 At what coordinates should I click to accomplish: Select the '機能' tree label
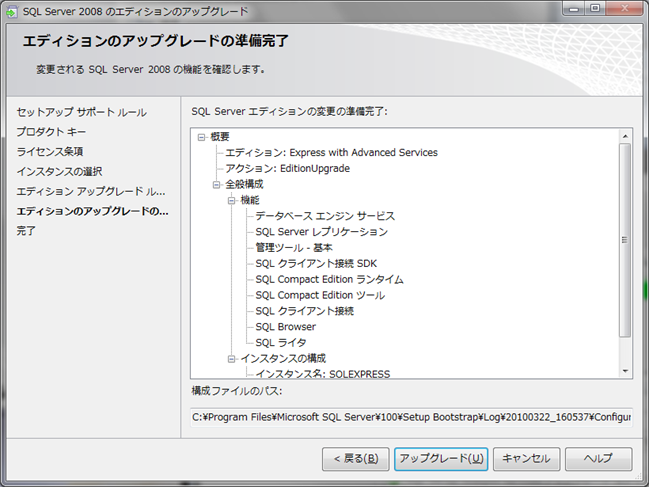tap(250, 201)
